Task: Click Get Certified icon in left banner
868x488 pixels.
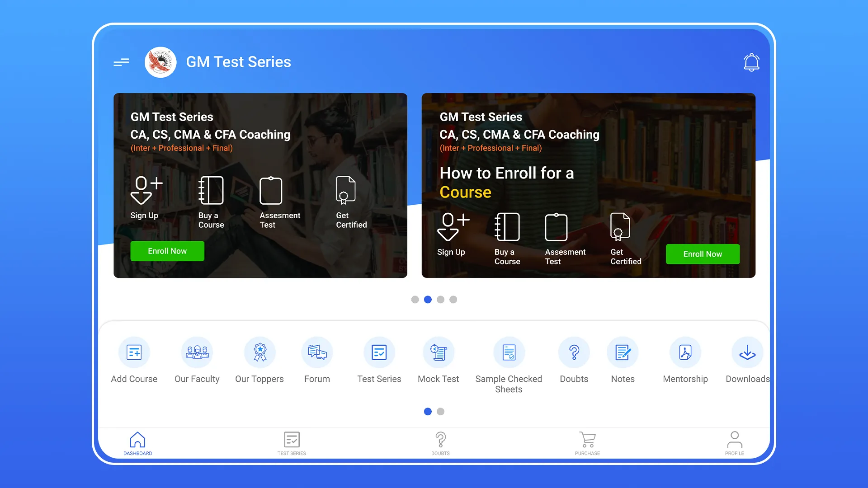Action: (x=346, y=190)
